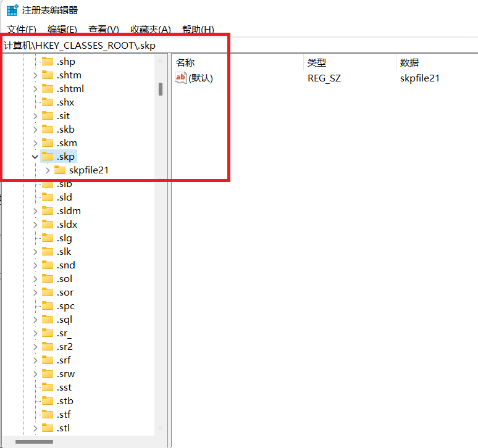
Task: Select the .skp folder icon
Action: coord(48,157)
